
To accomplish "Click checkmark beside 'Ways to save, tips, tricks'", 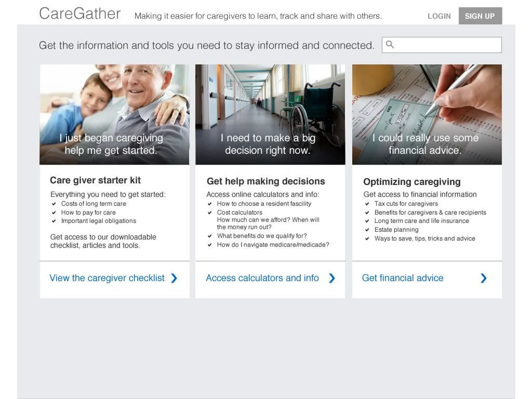I will point(367,238).
